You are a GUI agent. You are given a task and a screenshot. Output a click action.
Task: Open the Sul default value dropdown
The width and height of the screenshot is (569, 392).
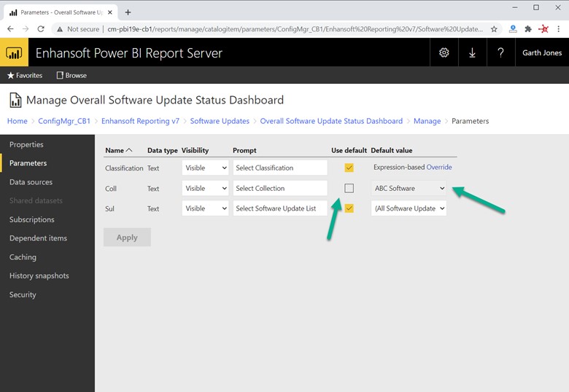pyautogui.click(x=409, y=208)
